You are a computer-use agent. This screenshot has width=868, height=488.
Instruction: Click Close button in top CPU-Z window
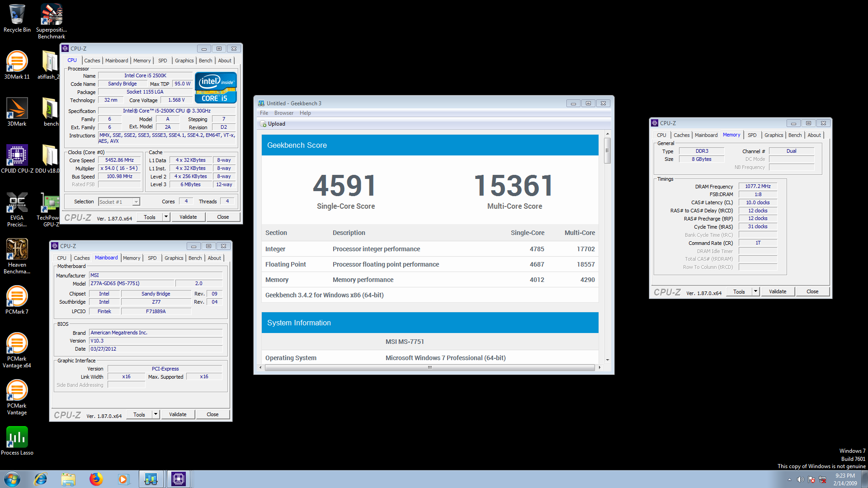[223, 217]
